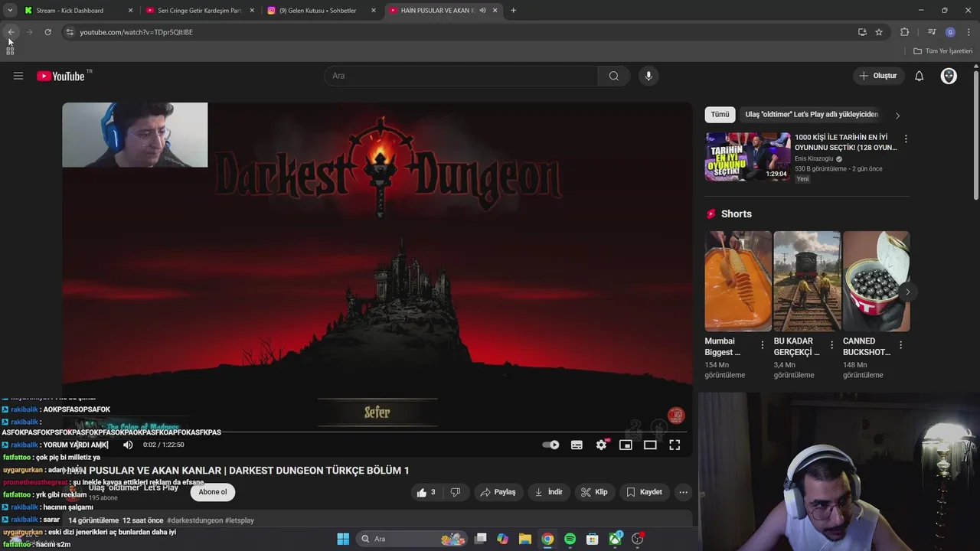Open options menu for 1000 KİŞİ video

click(x=906, y=139)
